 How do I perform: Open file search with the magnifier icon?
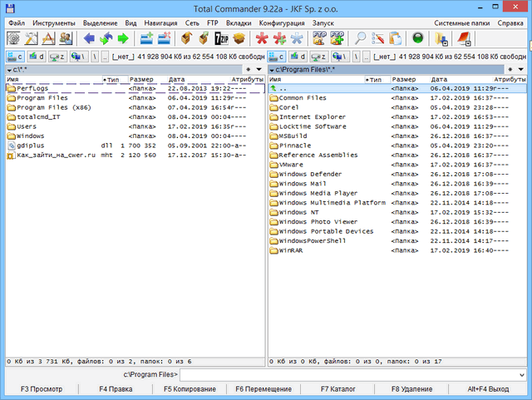[x=361, y=38]
